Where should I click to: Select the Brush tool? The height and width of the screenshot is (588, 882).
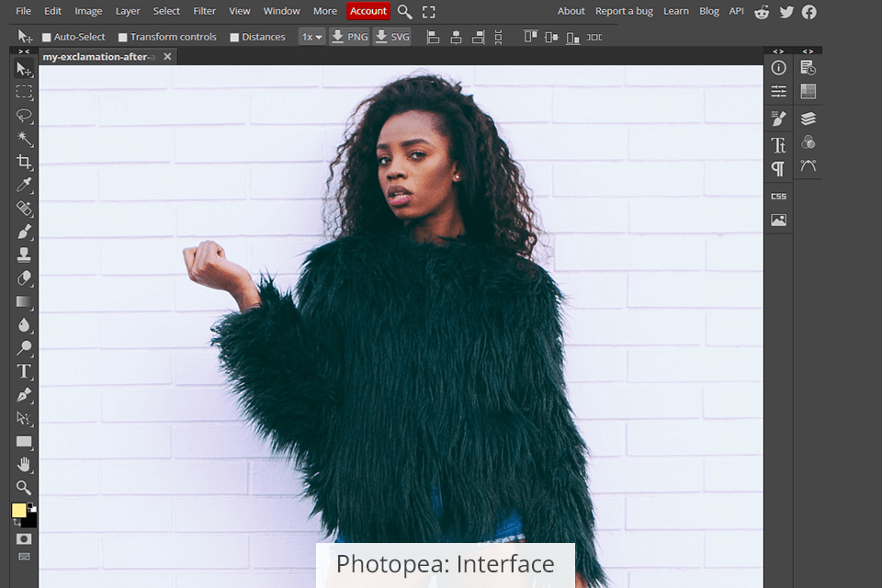click(x=25, y=232)
